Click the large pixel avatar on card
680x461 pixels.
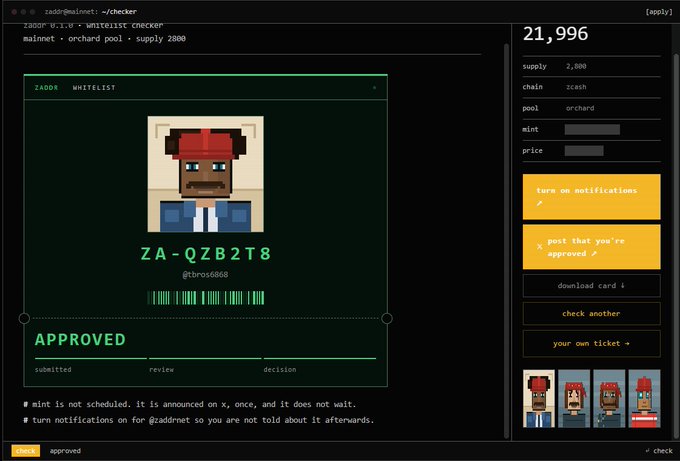[206, 174]
